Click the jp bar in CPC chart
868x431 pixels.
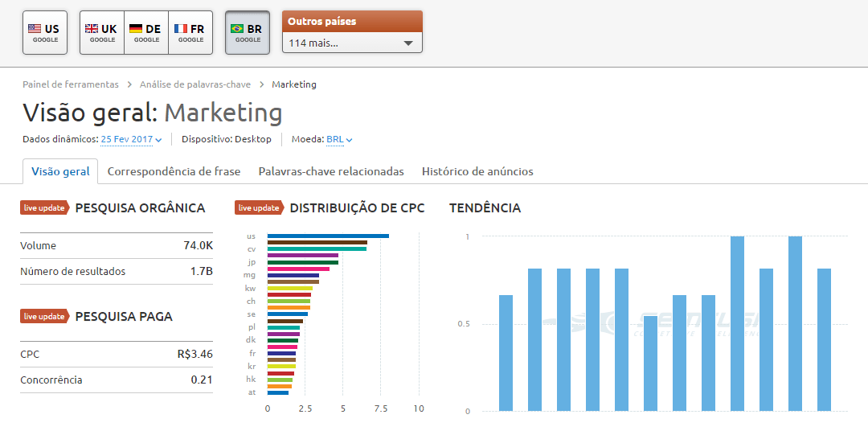tap(303, 262)
